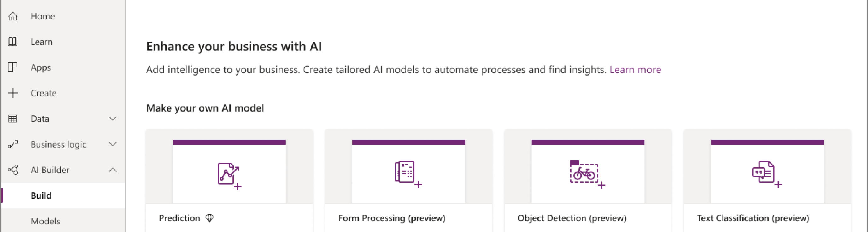
Task: Open Models under AI Builder
Action: coord(45,221)
